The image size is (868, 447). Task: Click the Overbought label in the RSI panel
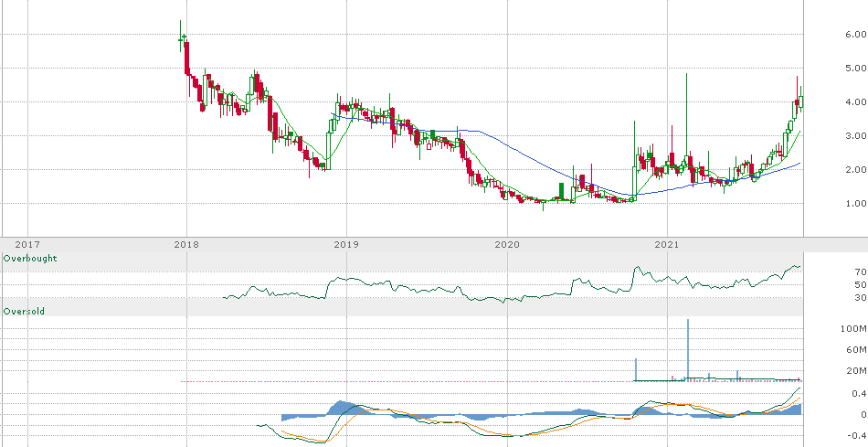30,258
